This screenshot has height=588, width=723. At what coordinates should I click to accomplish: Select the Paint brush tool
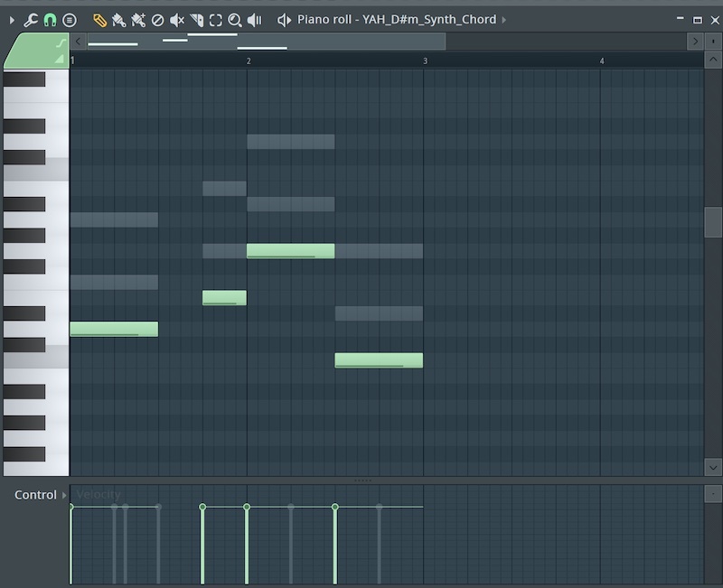coord(118,20)
